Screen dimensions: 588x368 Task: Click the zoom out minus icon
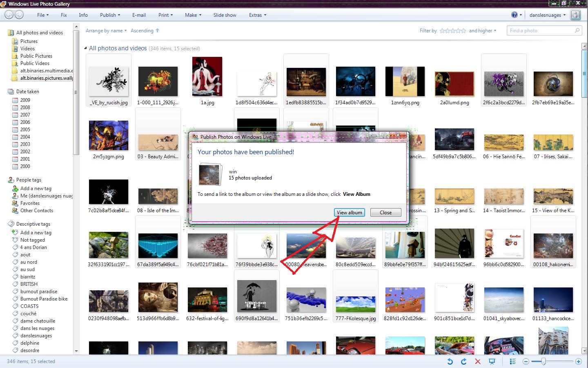coord(526,361)
